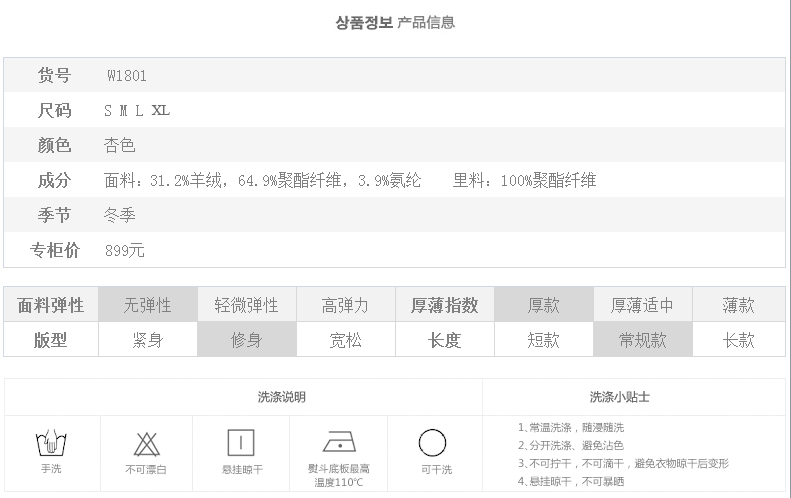Screen dimensions: 791x498
Task: Click the 可干洗 caption
Action: click(436, 470)
